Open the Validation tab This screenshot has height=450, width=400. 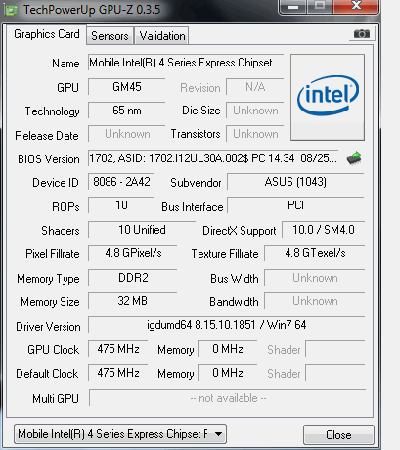(162, 35)
